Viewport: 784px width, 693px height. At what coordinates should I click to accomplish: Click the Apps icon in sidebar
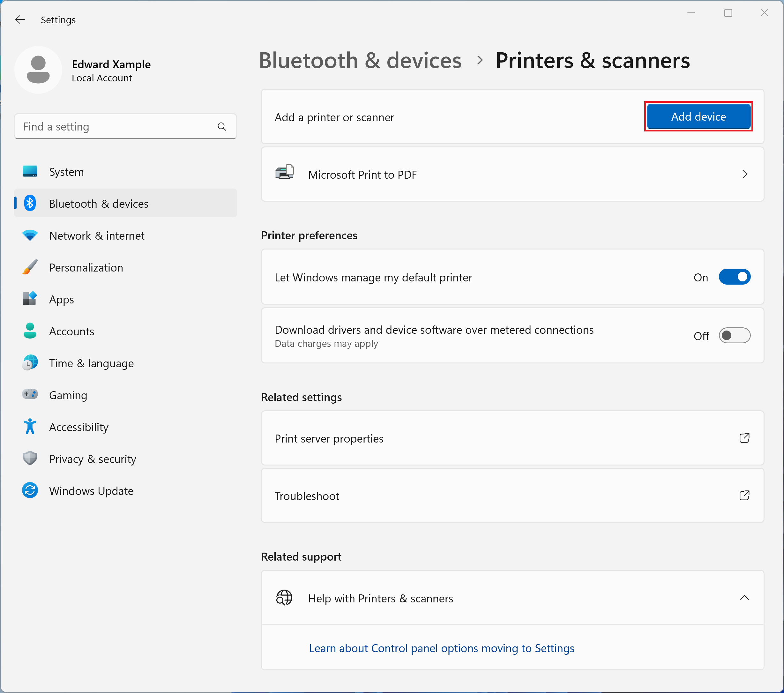[x=30, y=299]
